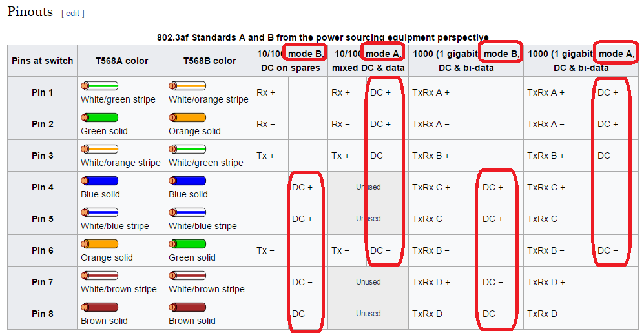The image size is (644, 333).
Task: Click the blue solid wire icon in T568A column
Action: pyautogui.click(x=99, y=181)
